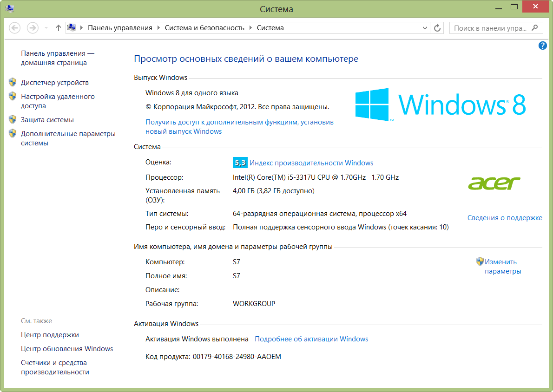Open Центр обновления Windows link
553x392 pixels.
[x=67, y=349]
